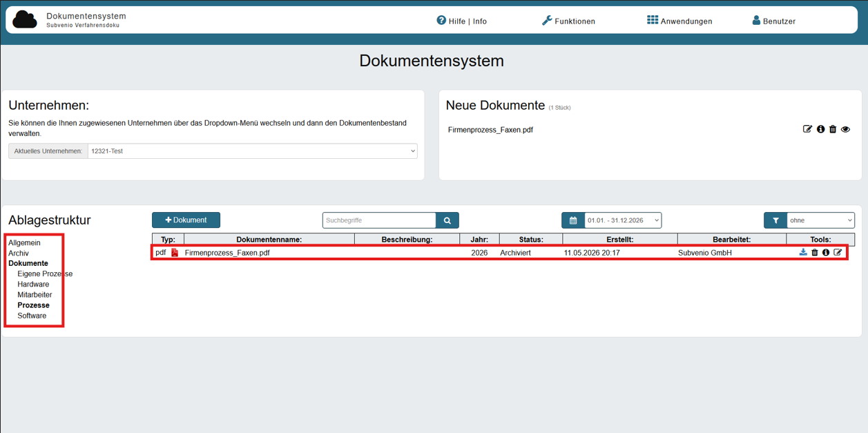This screenshot has height=433, width=868.
Task: Open the Aktuelles Unternehmen dropdown
Action: [253, 151]
